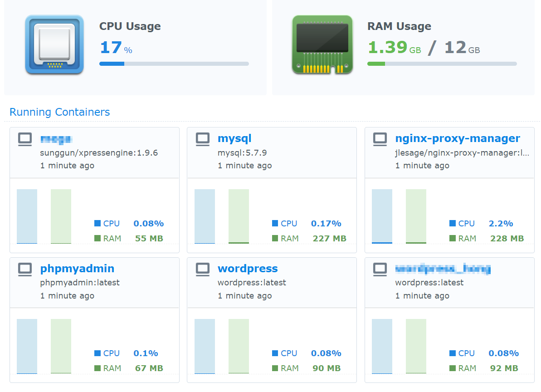Click the green RAM legend square in nginx-proxy-manager card
The image size is (541, 392).
pyautogui.click(x=452, y=238)
